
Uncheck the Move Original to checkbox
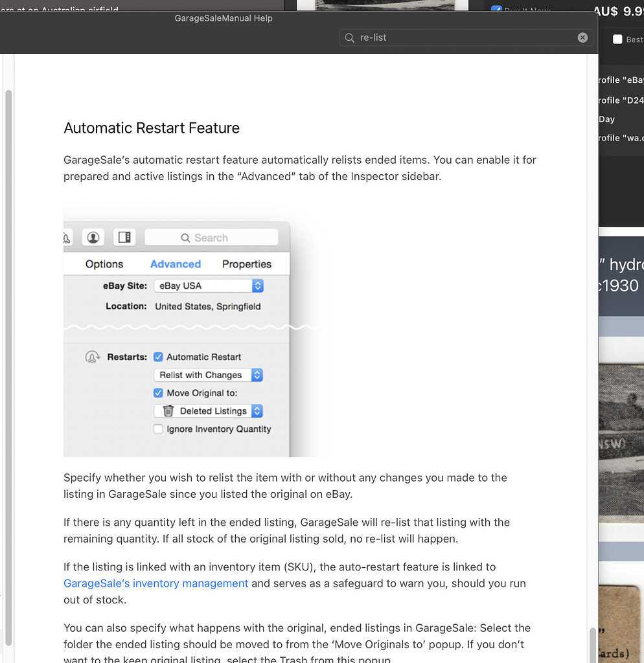158,393
